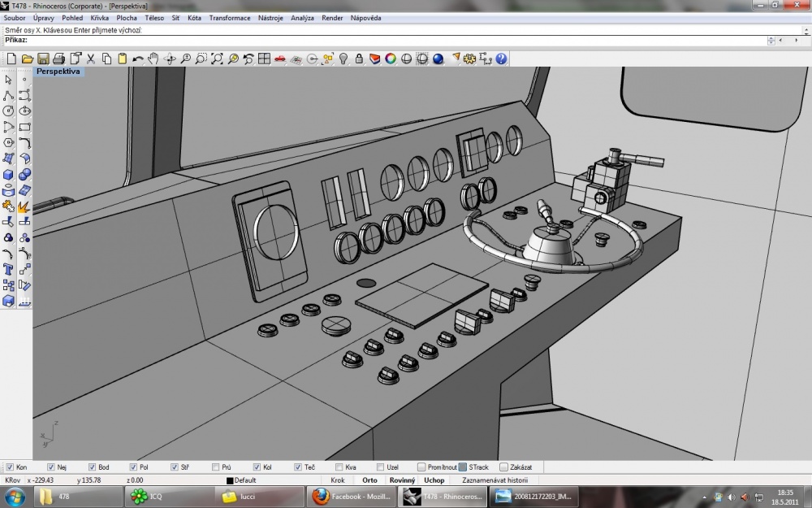Click the Default layer black swatch
The height and width of the screenshot is (508, 812).
pyautogui.click(x=230, y=480)
